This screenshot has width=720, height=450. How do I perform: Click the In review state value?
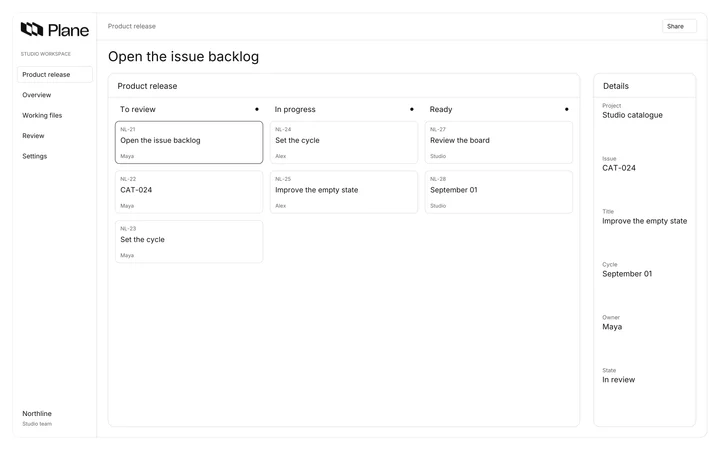pyautogui.click(x=619, y=380)
